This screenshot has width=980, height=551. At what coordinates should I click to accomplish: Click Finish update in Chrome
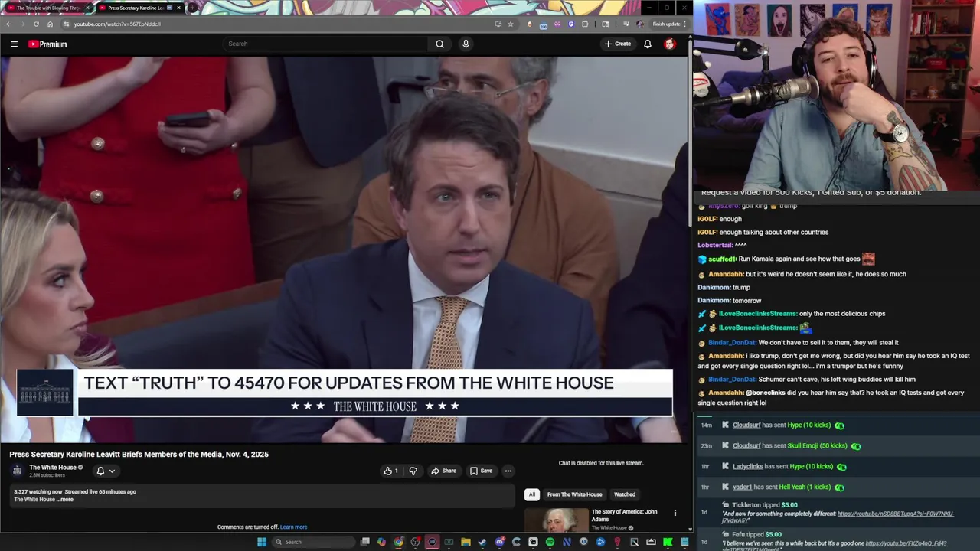[x=666, y=24]
